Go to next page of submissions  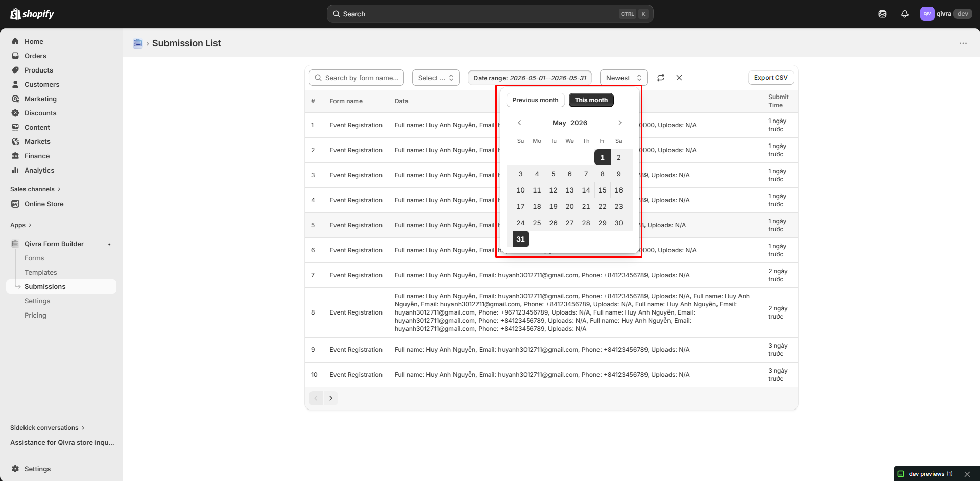click(331, 398)
